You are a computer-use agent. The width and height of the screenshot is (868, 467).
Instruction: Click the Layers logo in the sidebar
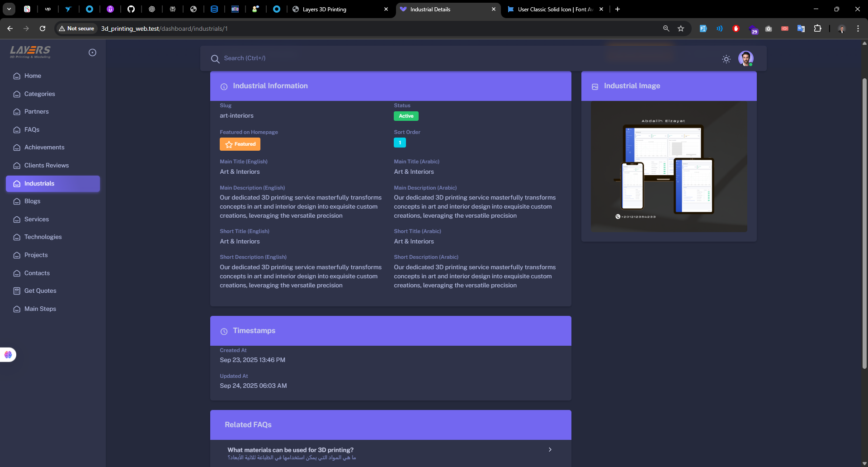click(30, 52)
